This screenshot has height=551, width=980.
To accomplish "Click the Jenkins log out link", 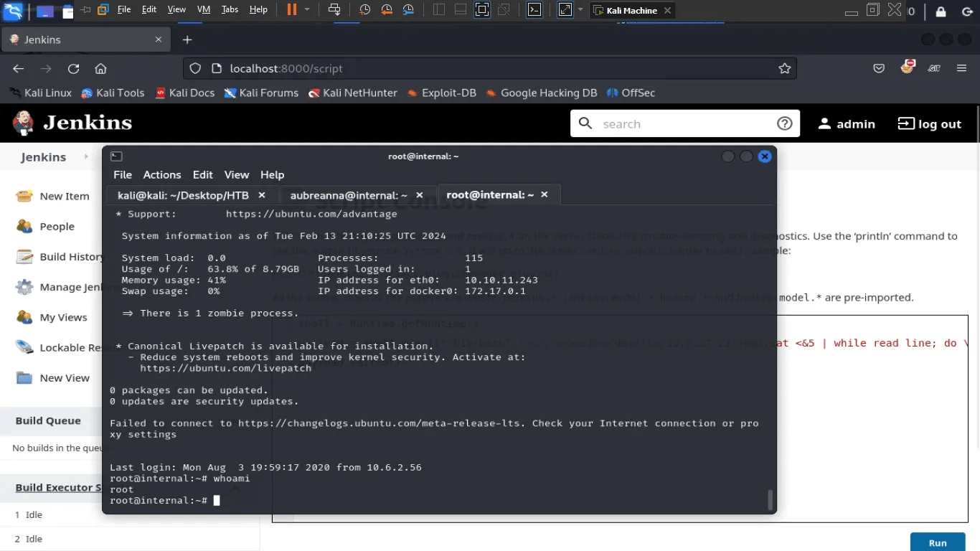I will click(x=929, y=123).
